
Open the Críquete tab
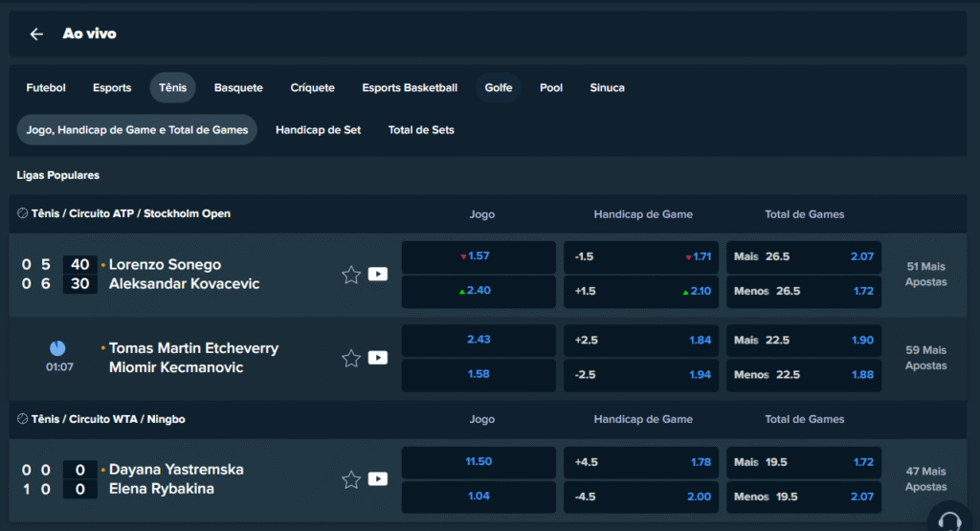(313, 87)
